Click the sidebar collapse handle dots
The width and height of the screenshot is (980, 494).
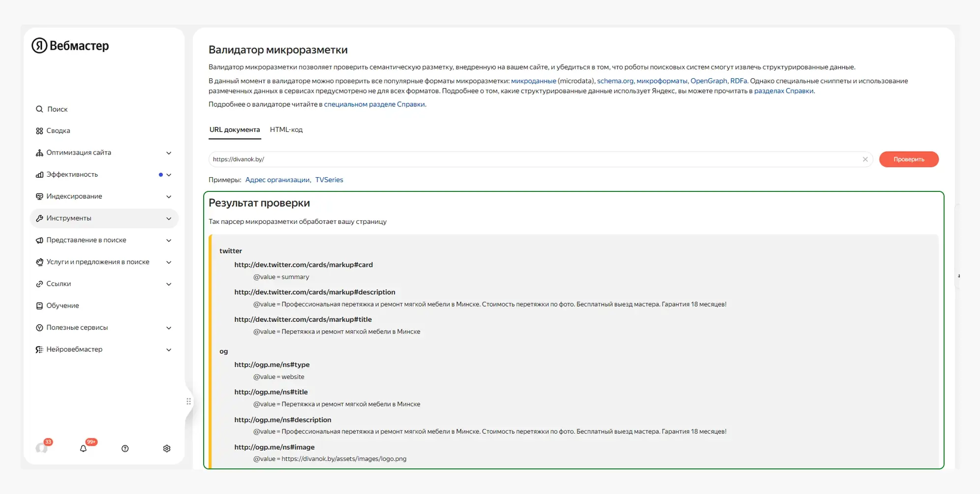(x=188, y=401)
